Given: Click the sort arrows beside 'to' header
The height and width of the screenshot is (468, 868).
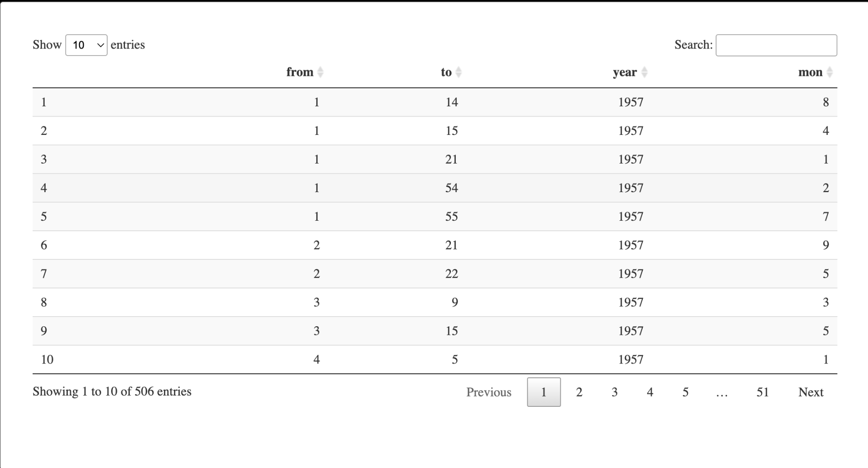Looking at the screenshot, I should [x=458, y=72].
